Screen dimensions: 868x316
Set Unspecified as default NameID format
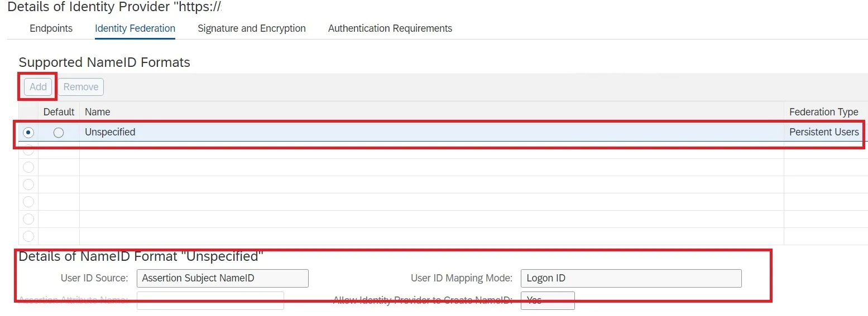click(x=59, y=133)
